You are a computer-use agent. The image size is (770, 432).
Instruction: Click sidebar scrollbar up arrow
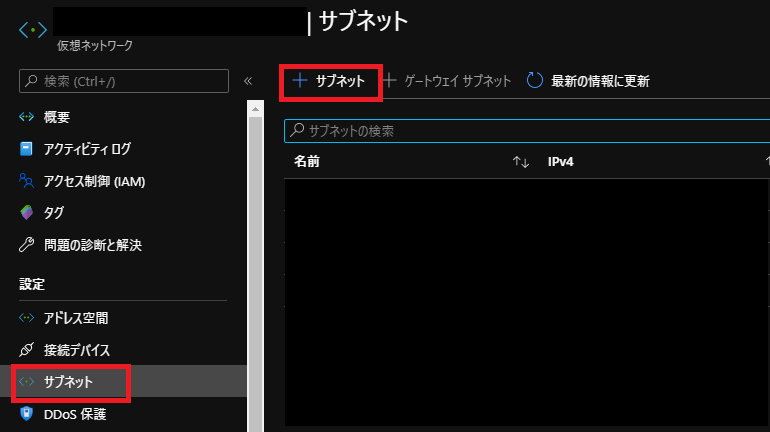[x=255, y=109]
